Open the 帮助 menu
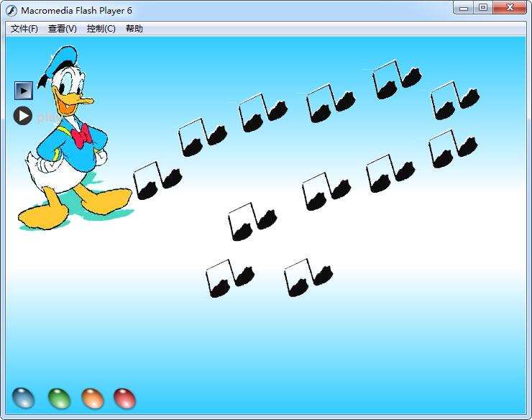The height and width of the screenshot is (420, 532). [134, 29]
